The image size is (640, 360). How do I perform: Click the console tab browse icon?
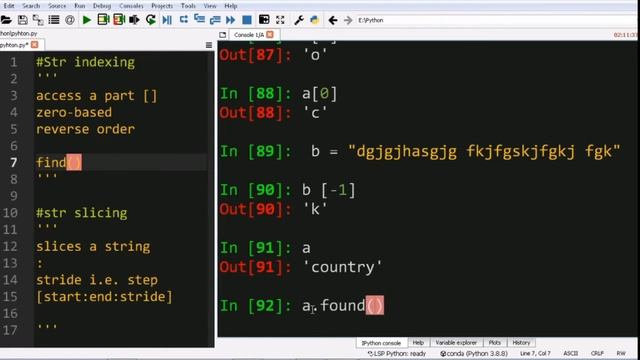(x=222, y=35)
